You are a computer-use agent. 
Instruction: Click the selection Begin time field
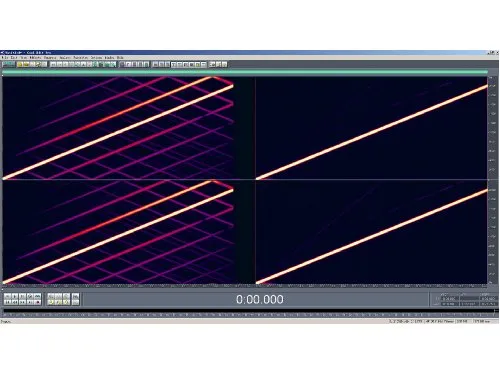click(450, 299)
